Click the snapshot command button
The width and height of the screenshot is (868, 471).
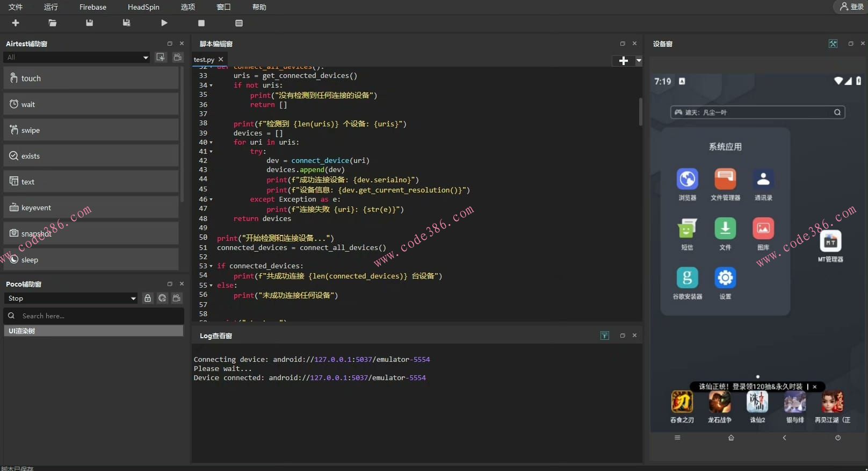point(91,233)
